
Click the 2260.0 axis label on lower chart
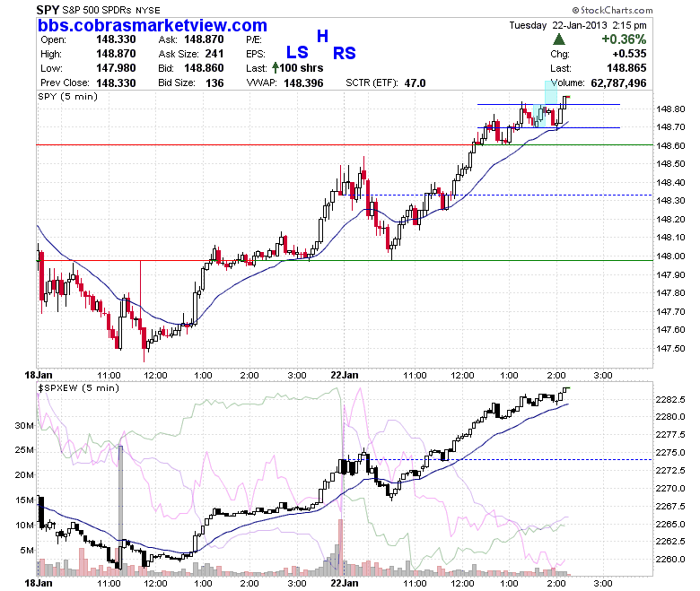point(670,560)
